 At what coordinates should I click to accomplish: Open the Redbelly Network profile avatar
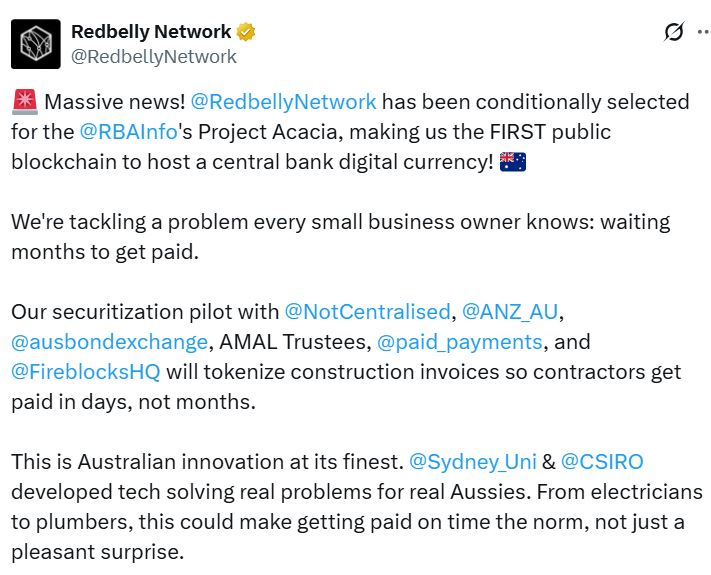click(35, 44)
